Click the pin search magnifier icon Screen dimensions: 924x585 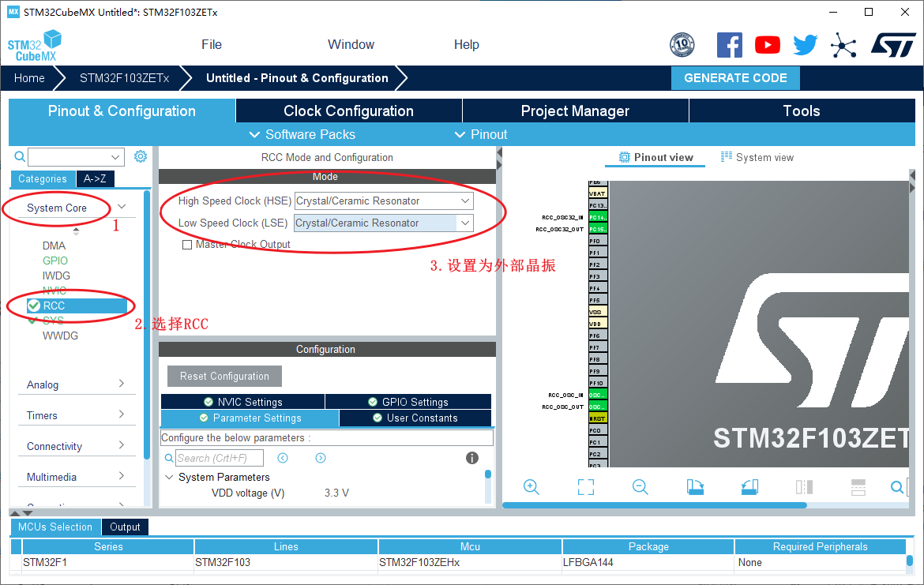click(897, 486)
